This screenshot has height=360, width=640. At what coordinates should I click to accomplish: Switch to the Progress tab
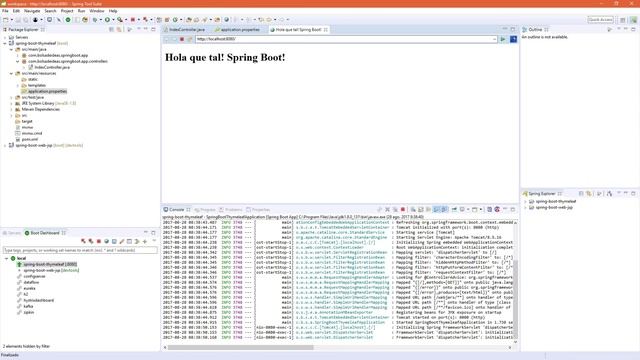(x=204, y=210)
